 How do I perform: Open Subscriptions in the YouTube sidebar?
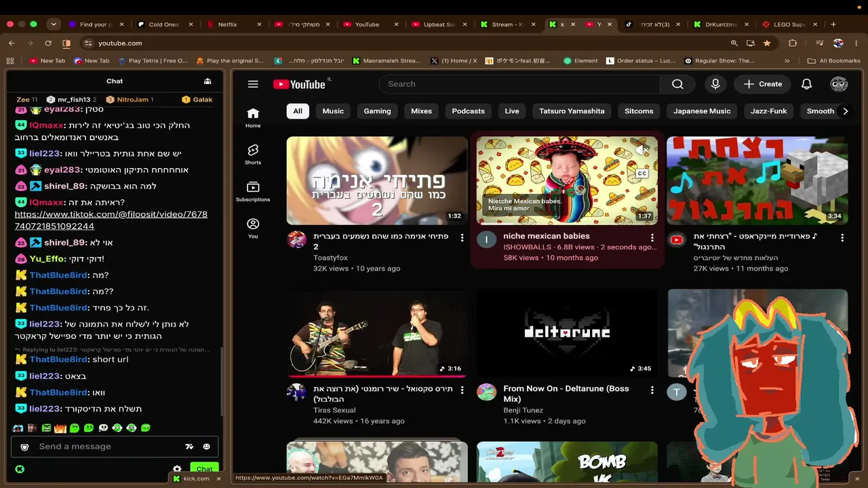coord(253,190)
